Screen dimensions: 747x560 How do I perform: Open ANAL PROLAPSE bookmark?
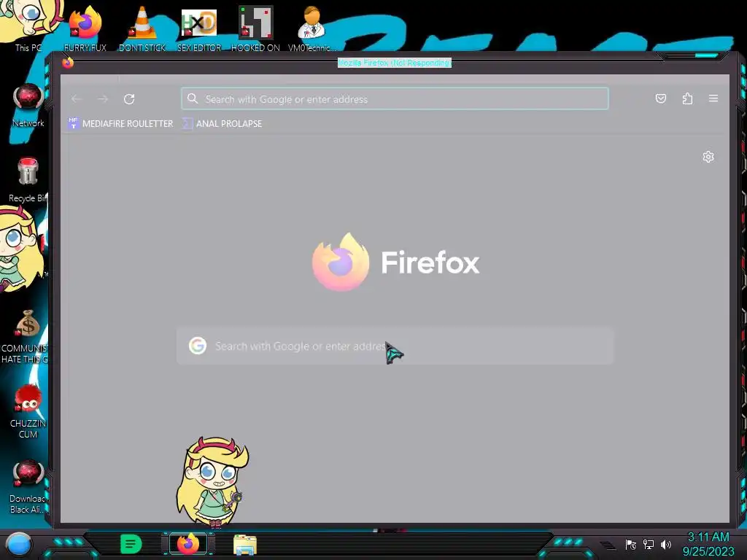[x=222, y=124]
